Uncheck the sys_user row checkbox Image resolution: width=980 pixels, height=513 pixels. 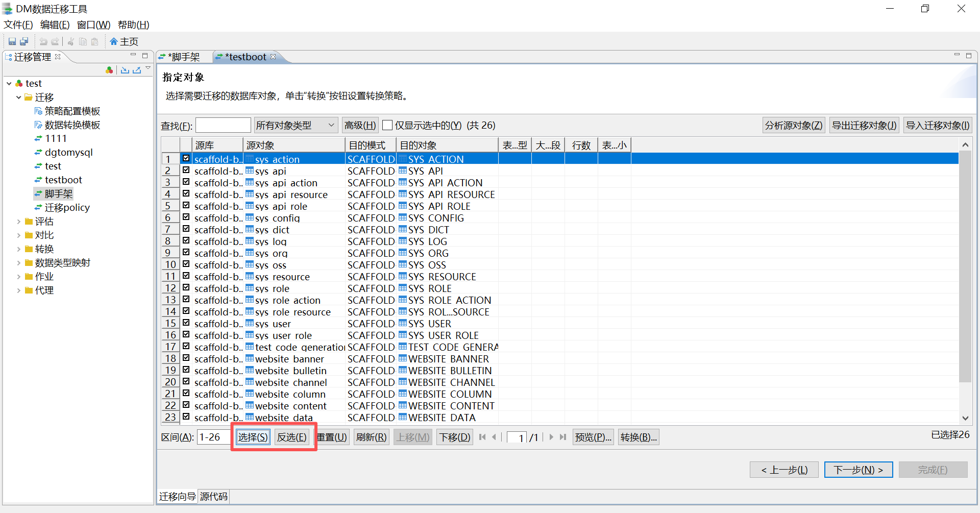[x=186, y=323]
